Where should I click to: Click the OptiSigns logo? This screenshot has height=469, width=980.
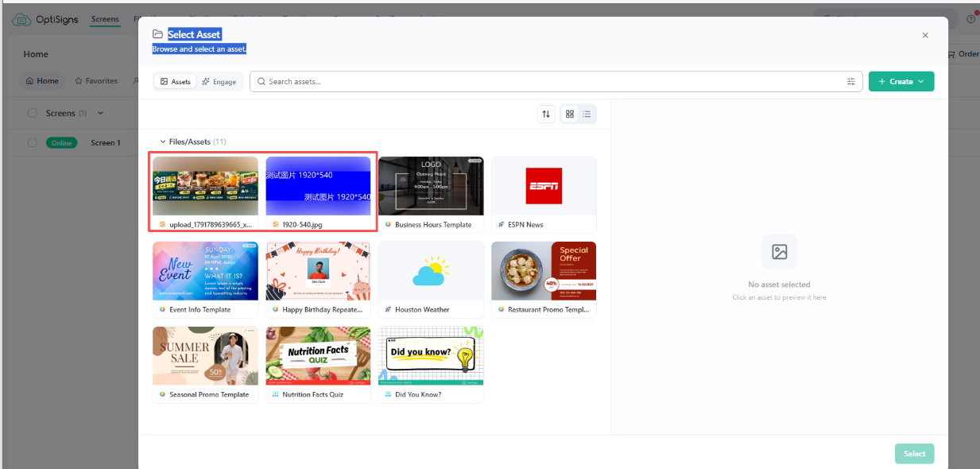(45, 19)
